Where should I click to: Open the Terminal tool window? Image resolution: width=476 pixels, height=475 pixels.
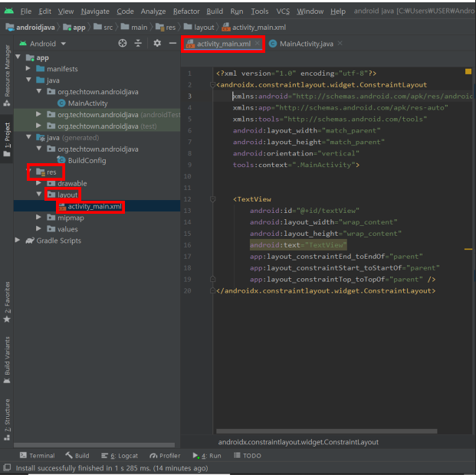37,456
